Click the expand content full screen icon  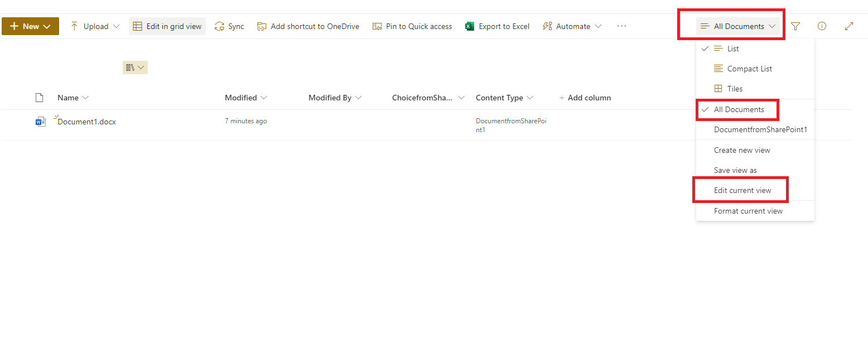coord(849,26)
